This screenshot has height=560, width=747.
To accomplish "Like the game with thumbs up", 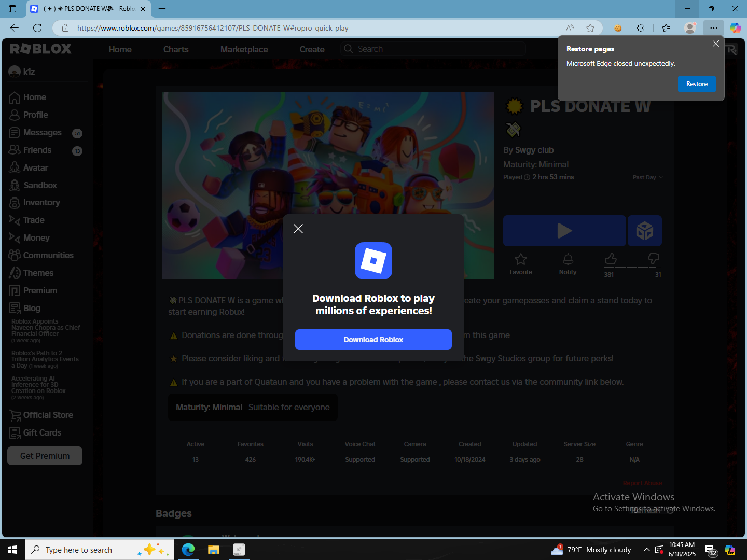I will [x=611, y=259].
